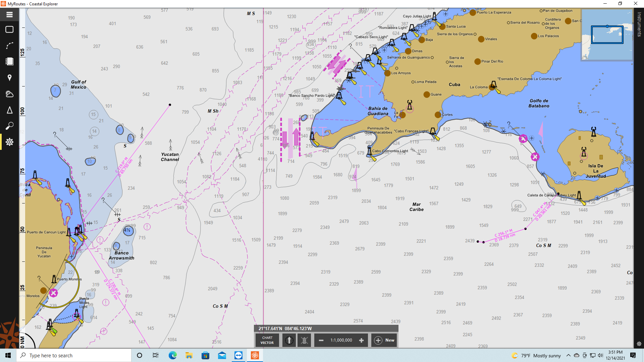The image size is (644, 362).
Task: Click the overview mini-map thumbnail
Action: point(607,35)
